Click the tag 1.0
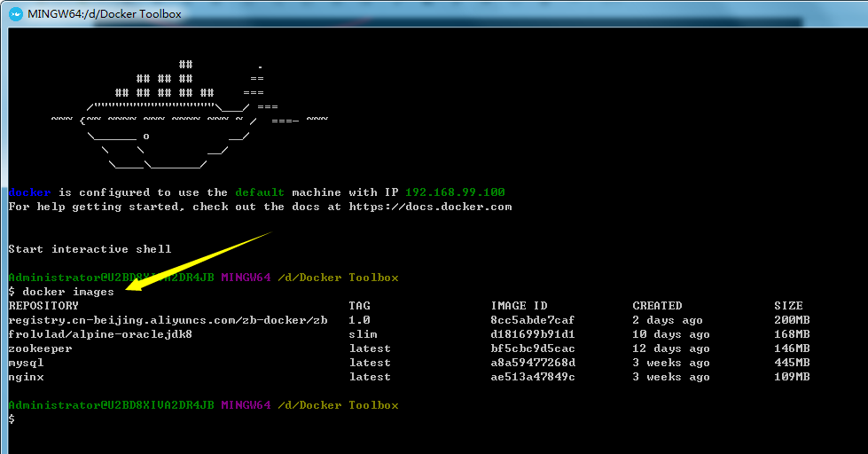 pyautogui.click(x=359, y=320)
